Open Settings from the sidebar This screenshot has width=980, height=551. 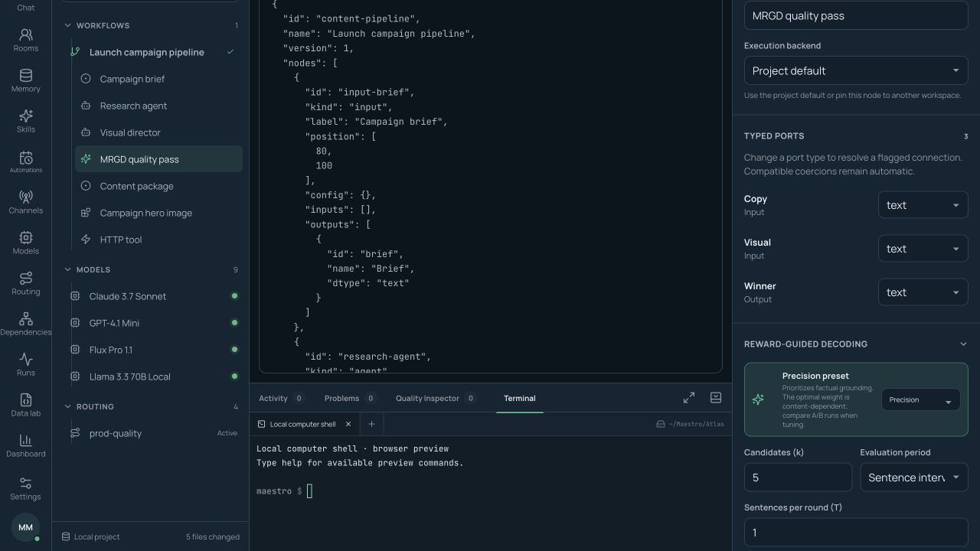(x=25, y=488)
